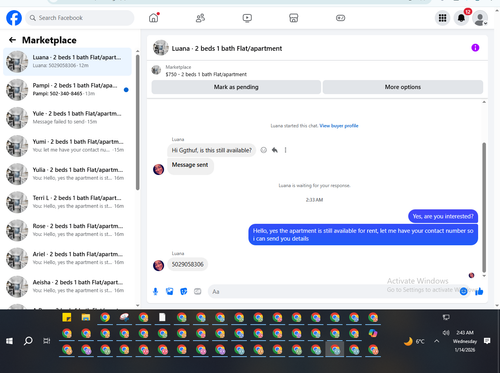Open the Facebook menu grid icon
500x373 pixels.
(x=442, y=18)
